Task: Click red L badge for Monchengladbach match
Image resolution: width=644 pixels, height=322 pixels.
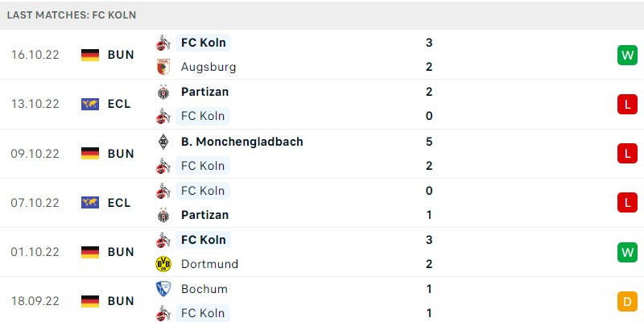Action: (627, 154)
